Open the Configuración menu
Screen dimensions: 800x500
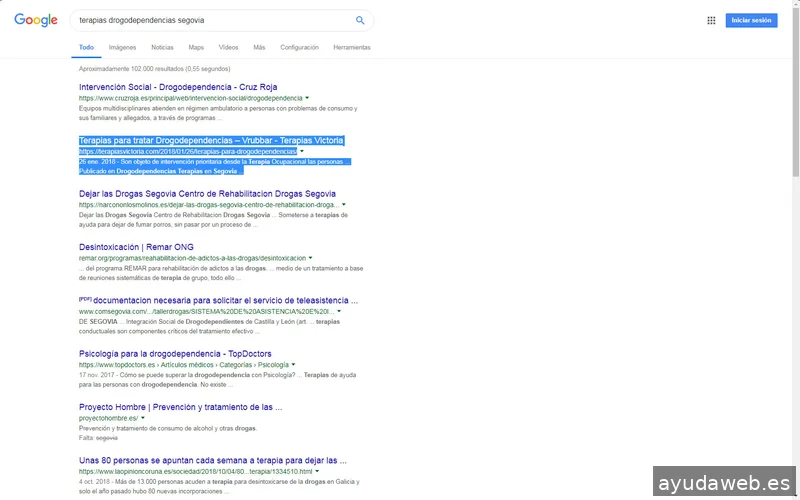pos(299,47)
